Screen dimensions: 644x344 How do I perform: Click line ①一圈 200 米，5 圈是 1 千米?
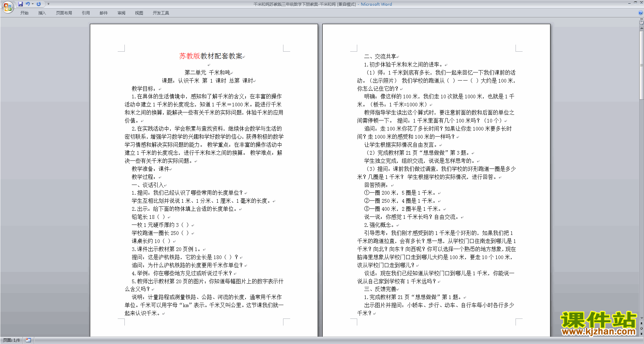click(400, 193)
